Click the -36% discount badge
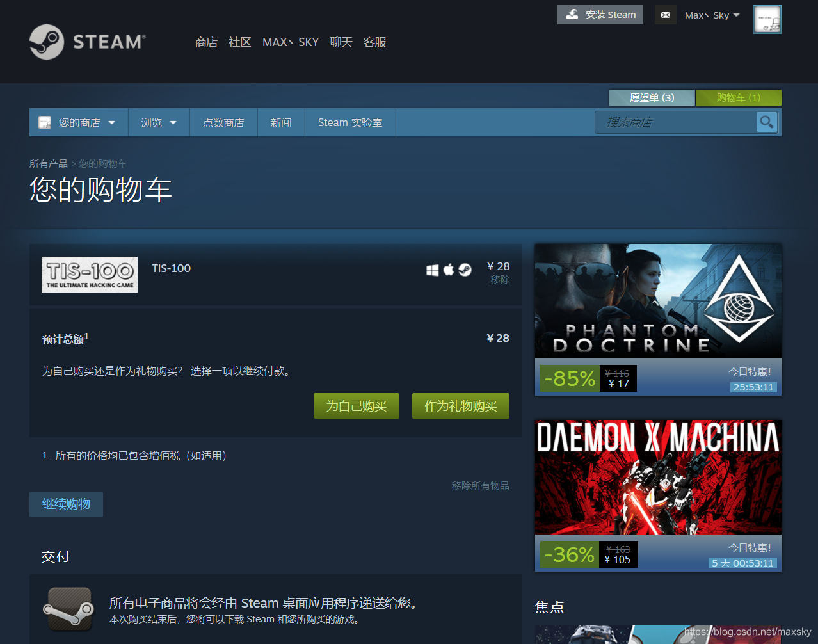This screenshot has width=818, height=644. point(570,554)
